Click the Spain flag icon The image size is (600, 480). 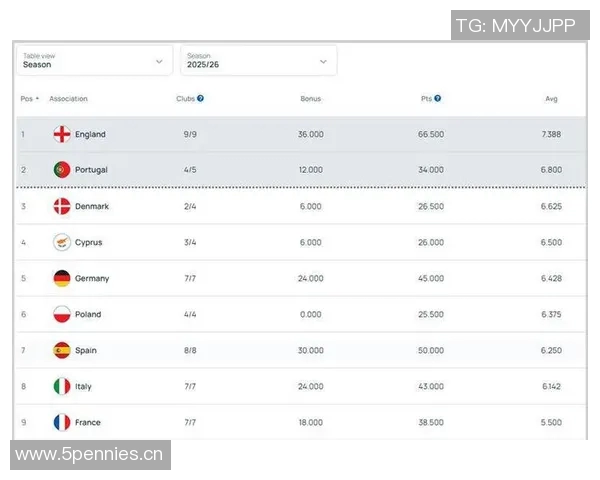(62, 350)
